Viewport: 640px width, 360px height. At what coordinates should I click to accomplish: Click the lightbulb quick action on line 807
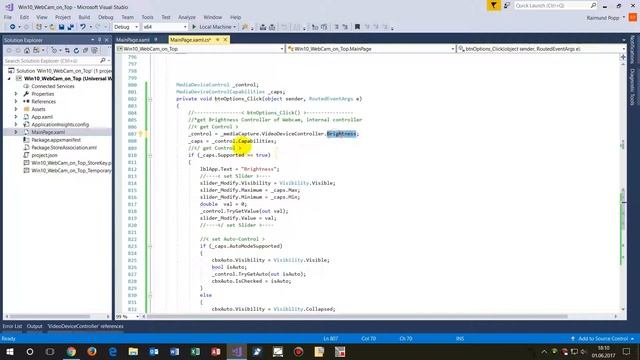[x=141, y=133]
